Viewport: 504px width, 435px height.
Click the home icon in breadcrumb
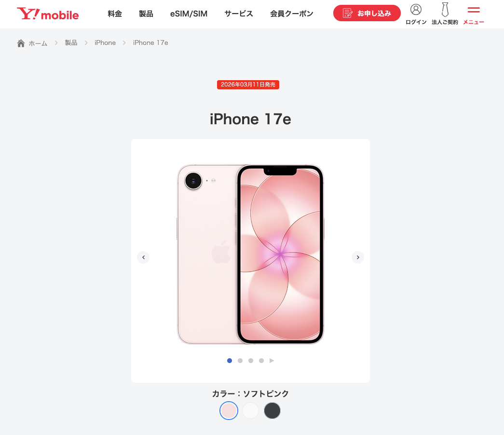click(21, 43)
